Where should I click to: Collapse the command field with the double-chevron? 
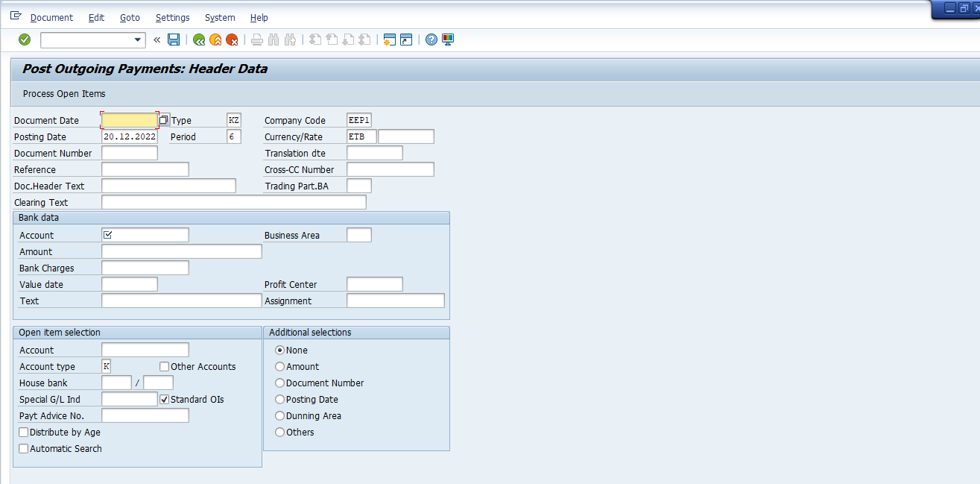pos(157,40)
